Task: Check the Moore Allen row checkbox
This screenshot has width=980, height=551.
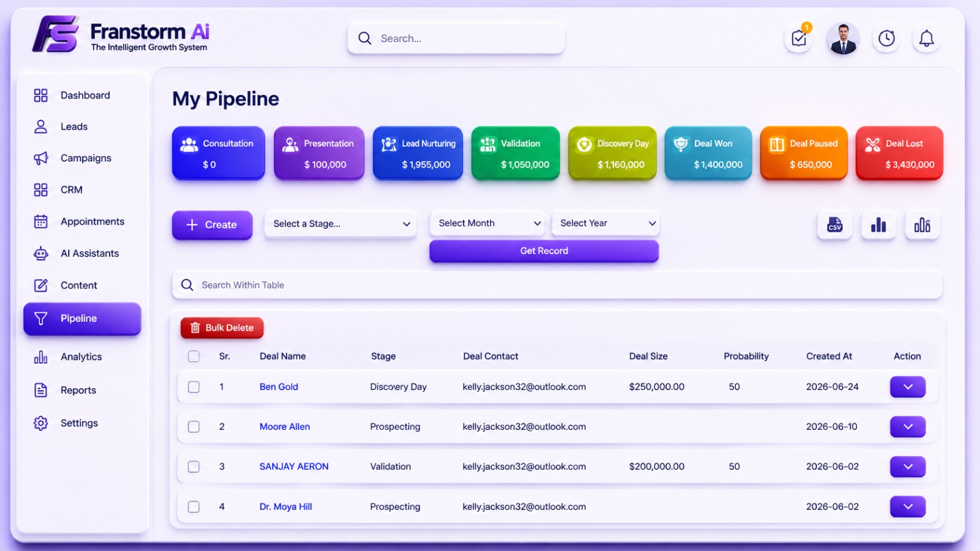Action: 194,427
